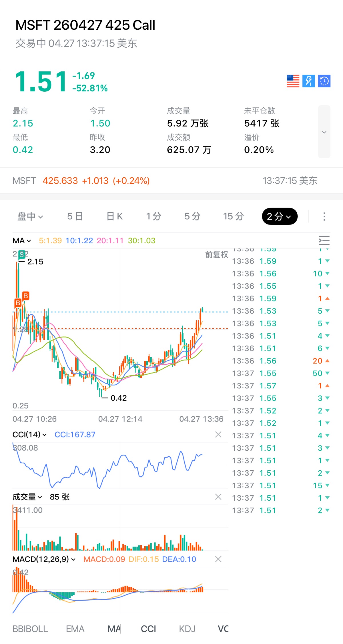
Task: Tap the MA 10:1.22 value
Action: (79, 241)
